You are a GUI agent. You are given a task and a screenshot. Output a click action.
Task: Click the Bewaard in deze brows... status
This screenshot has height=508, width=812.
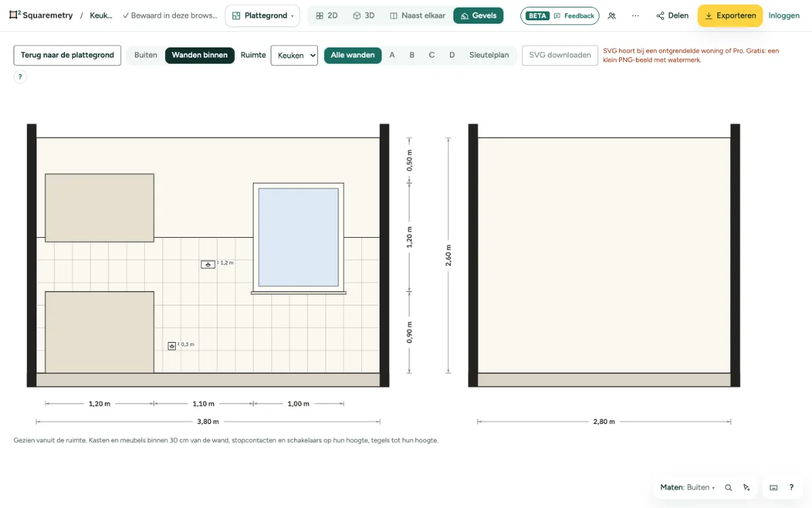pyautogui.click(x=170, y=16)
